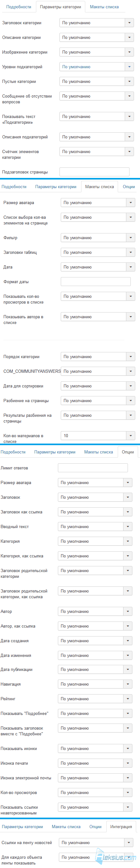Open the Порядок категории dropdown
This screenshot has width=140, height=868.
(x=98, y=357)
